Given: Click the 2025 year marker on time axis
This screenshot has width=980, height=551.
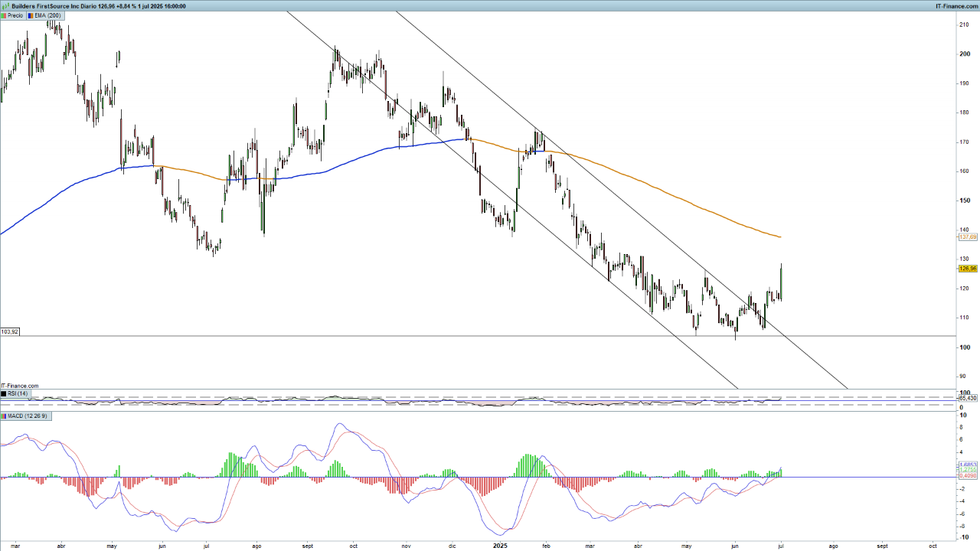Looking at the screenshot, I should pos(500,546).
